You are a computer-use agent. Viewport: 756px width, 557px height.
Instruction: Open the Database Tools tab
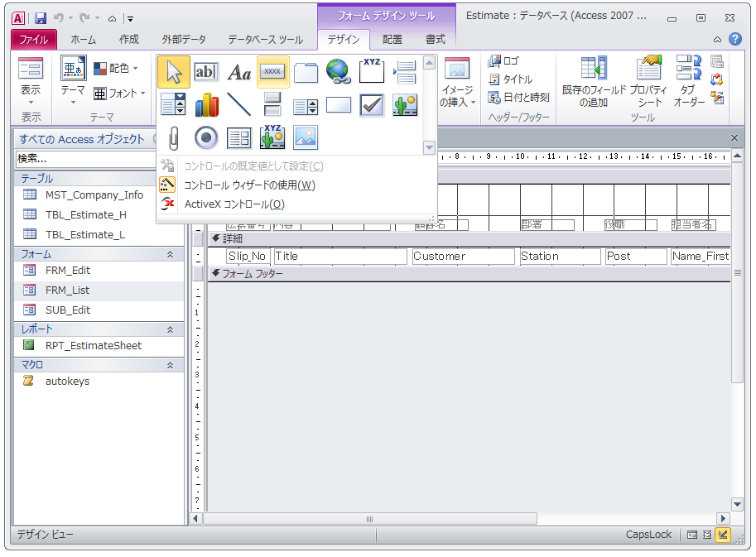[x=265, y=40]
